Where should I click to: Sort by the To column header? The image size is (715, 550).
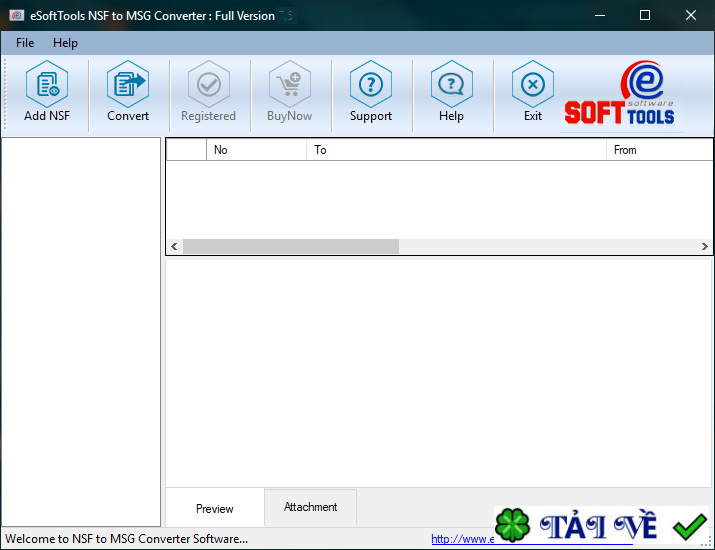tap(456, 150)
